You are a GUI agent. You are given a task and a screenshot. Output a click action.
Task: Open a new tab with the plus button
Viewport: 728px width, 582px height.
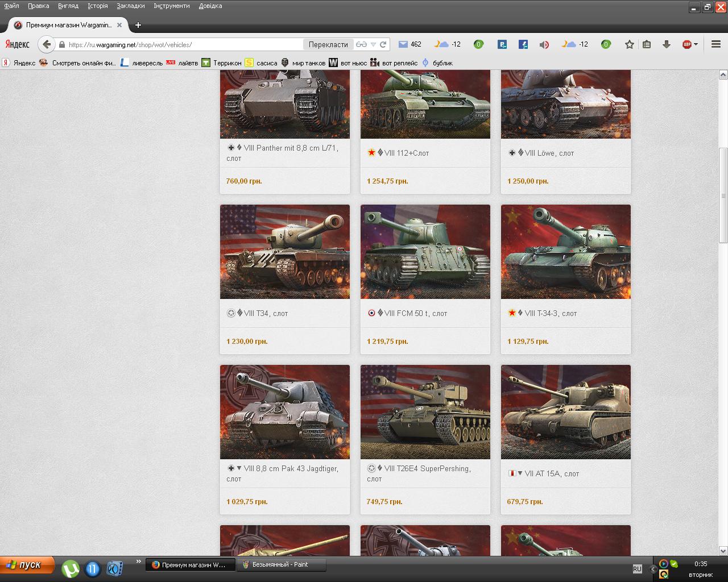click(x=138, y=25)
